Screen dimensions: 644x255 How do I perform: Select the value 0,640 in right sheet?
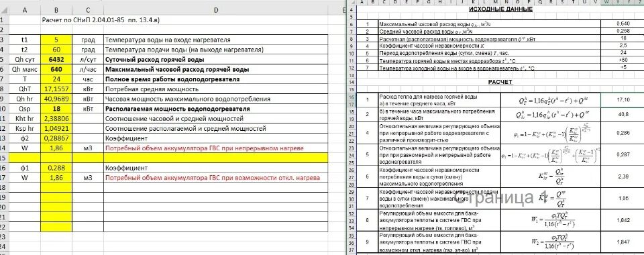pos(623,23)
